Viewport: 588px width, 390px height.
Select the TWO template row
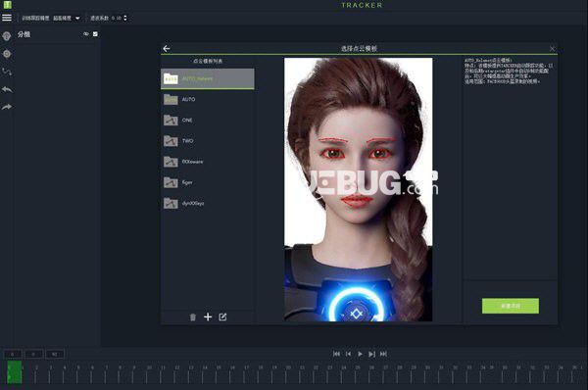click(x=208, y=141)
